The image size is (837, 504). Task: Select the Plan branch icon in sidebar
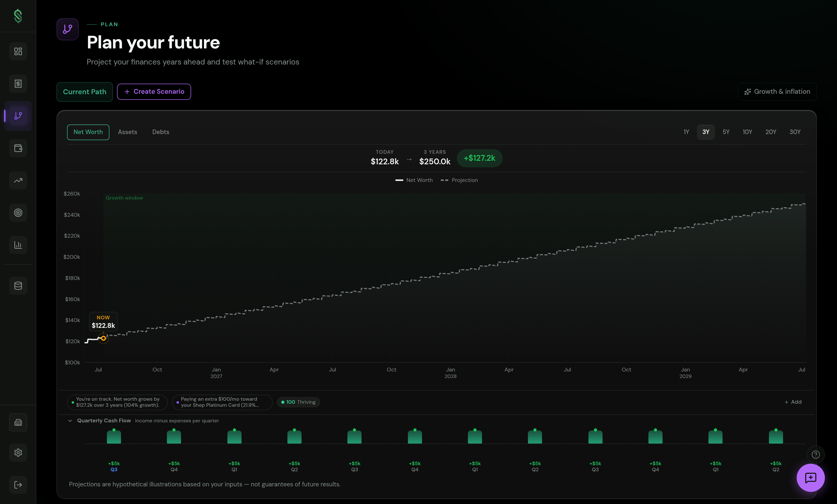pyautogui.click(x=18, y=116)
